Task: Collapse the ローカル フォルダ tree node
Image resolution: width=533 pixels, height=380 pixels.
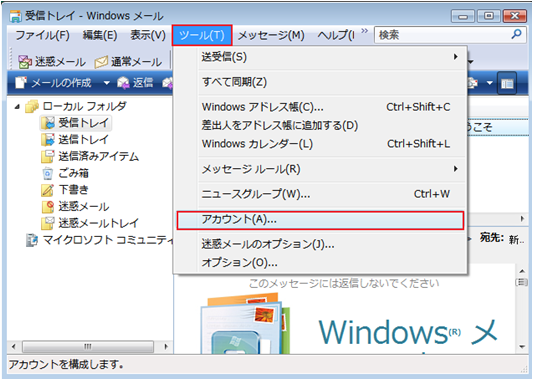Action: click(x=17, y=107)
